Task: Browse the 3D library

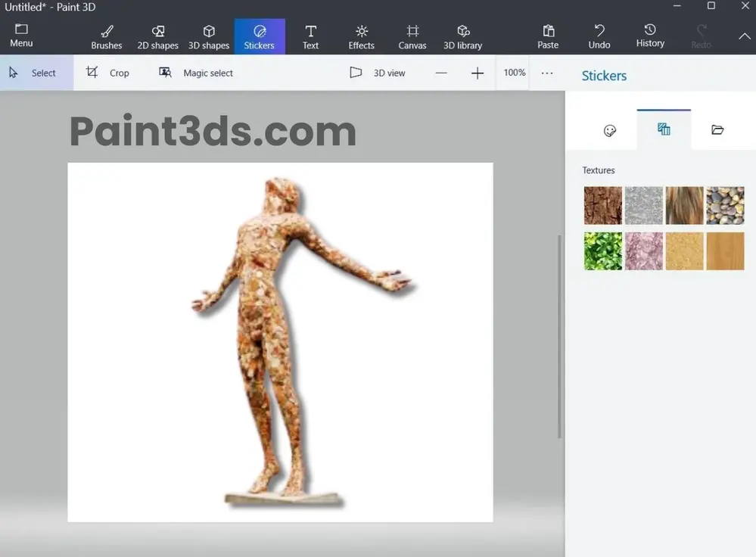Action: (462, 36)
